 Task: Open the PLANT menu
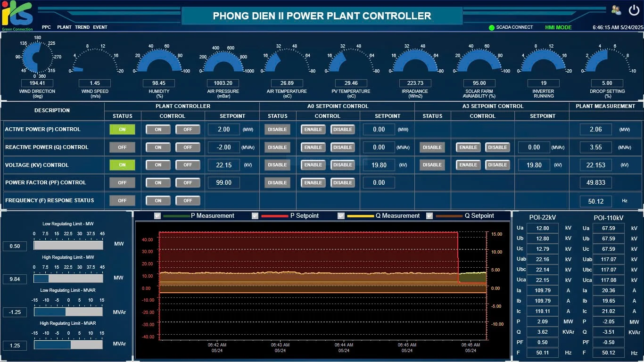click(x=64, y=27)
